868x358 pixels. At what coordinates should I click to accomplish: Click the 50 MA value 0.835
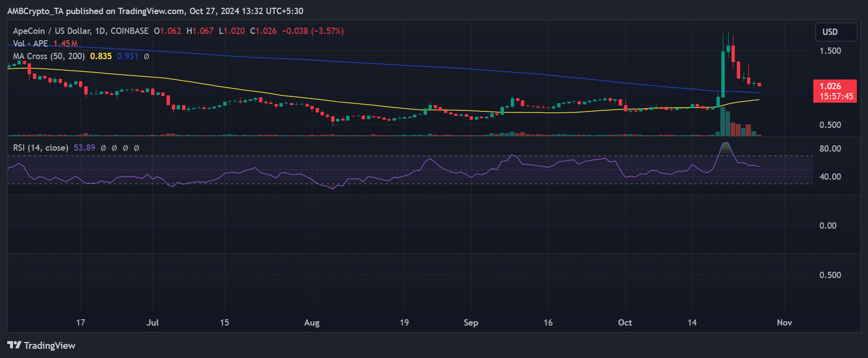coord(101,56)
